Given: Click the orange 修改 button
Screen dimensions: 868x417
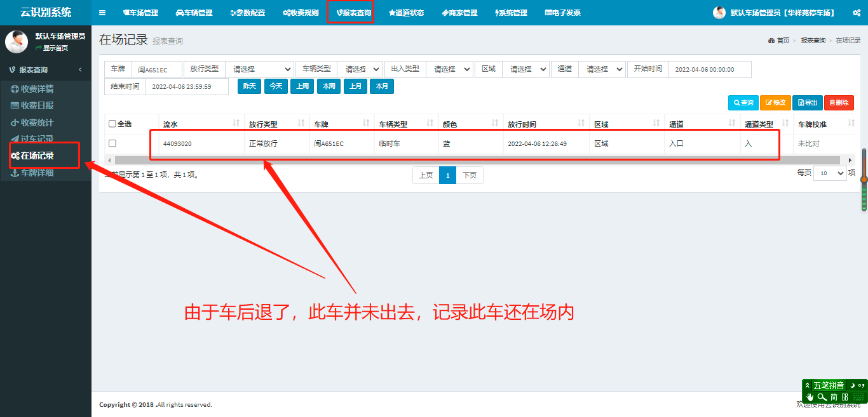Looking at the screenshot, I should (x=775, y=102).
